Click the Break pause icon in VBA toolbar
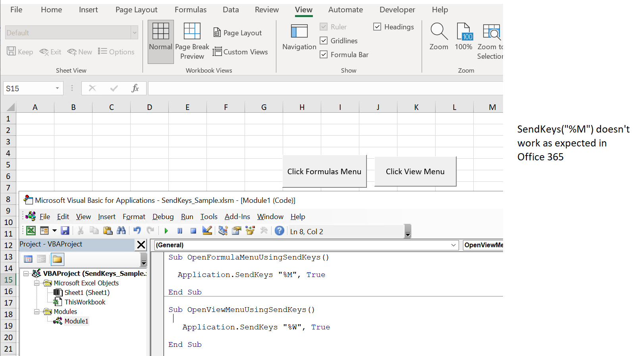The width and height of the screenshot is (644, 356). pyautogui.click(x=180, y=231)
